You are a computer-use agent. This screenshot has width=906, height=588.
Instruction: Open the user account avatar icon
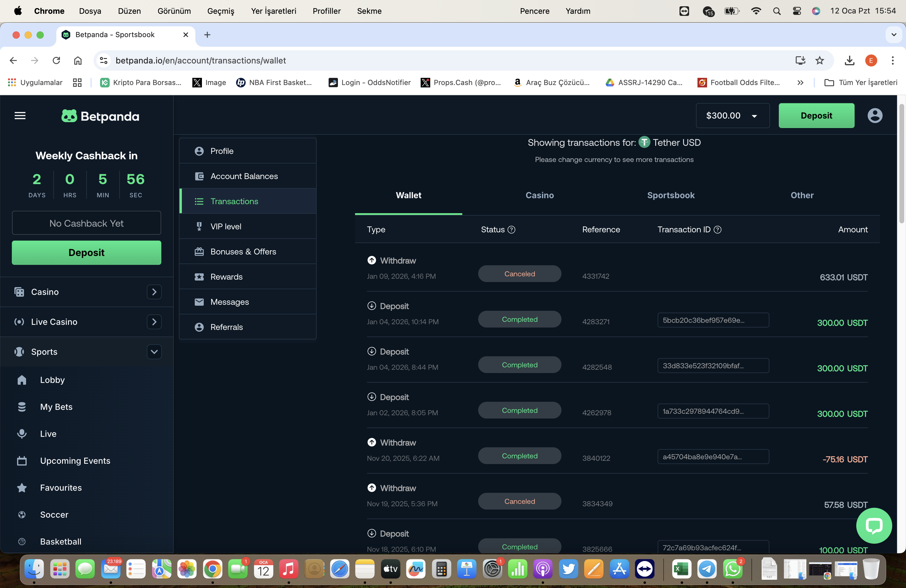875,116
